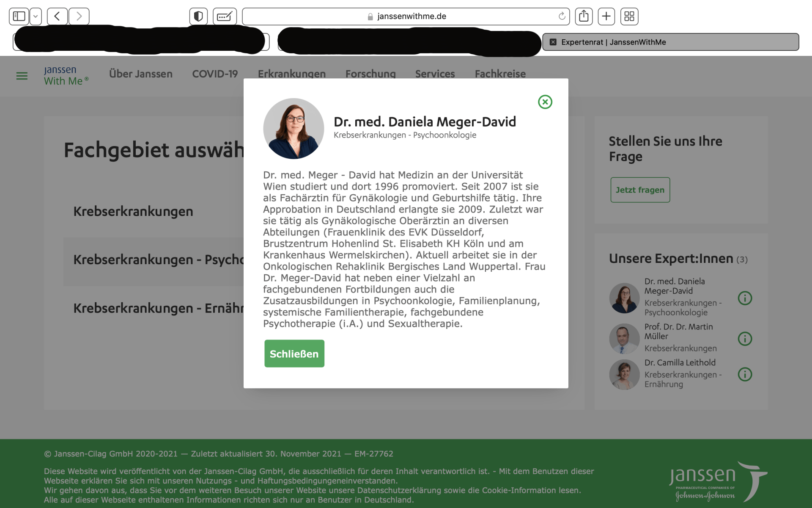Click the 'Unsere Expert:Innen' heading
The image size is (812, 508).
tap(671, 259)
